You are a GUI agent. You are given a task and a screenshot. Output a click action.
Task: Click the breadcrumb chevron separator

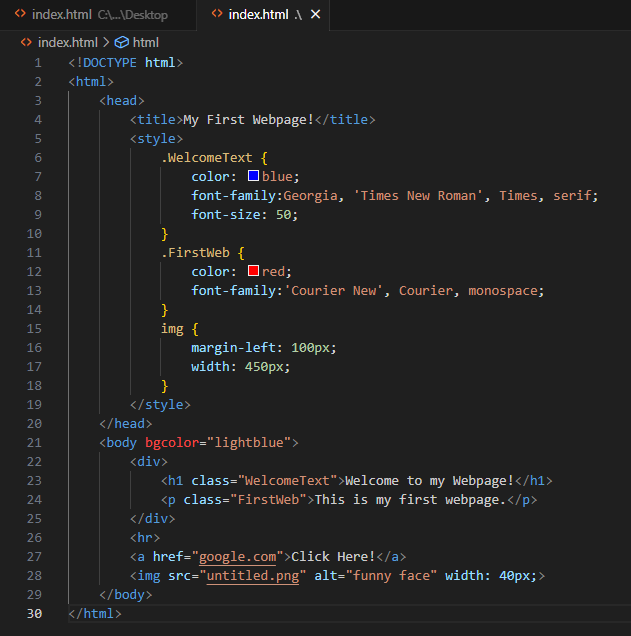click(106, 42)
